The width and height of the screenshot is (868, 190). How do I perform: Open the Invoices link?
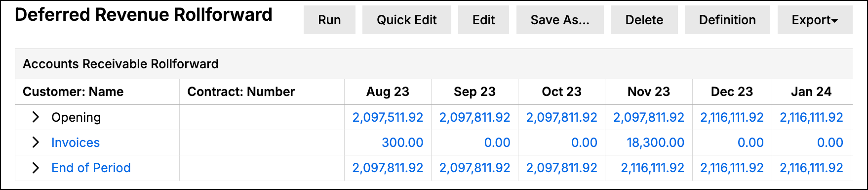click(76, 142)
